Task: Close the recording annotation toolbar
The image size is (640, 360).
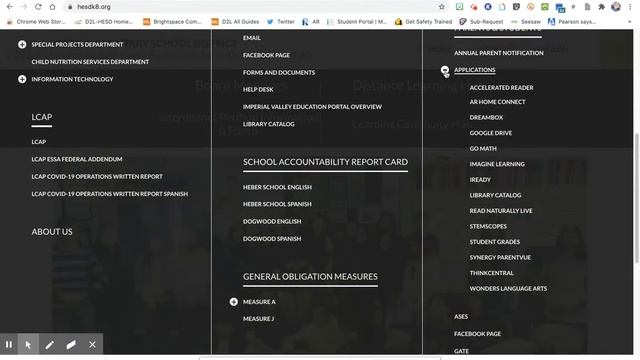Action: pyautogui.click(x=92, y=345)
